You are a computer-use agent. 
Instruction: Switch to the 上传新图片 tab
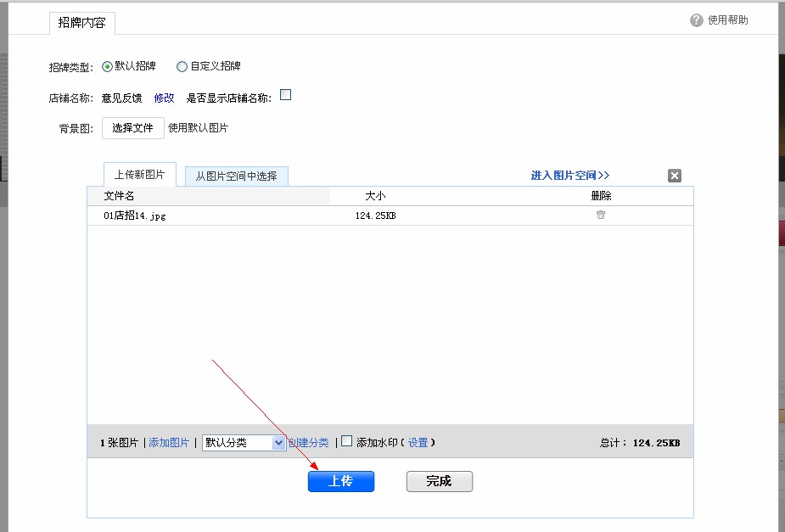138,176
